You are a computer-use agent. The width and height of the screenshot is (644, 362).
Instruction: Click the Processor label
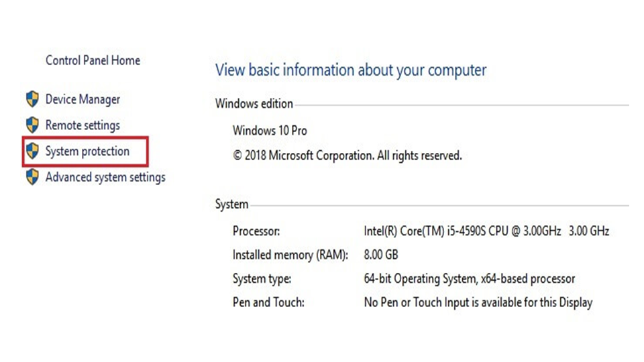point(256,231)
